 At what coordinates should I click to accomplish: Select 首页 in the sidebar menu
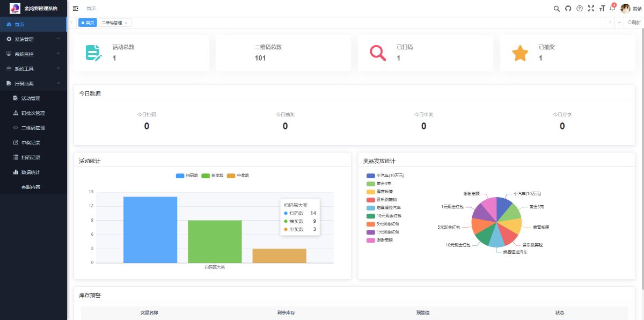33,24
